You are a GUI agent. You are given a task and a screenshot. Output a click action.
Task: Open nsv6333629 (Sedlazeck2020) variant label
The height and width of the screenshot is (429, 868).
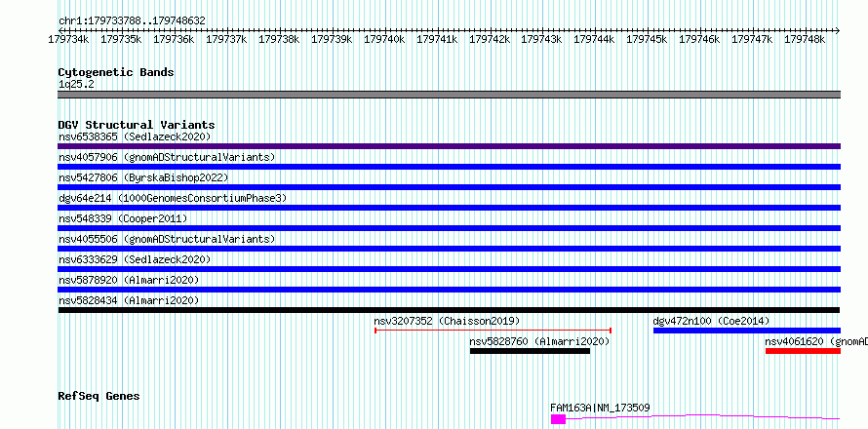(x=135, y=259)
